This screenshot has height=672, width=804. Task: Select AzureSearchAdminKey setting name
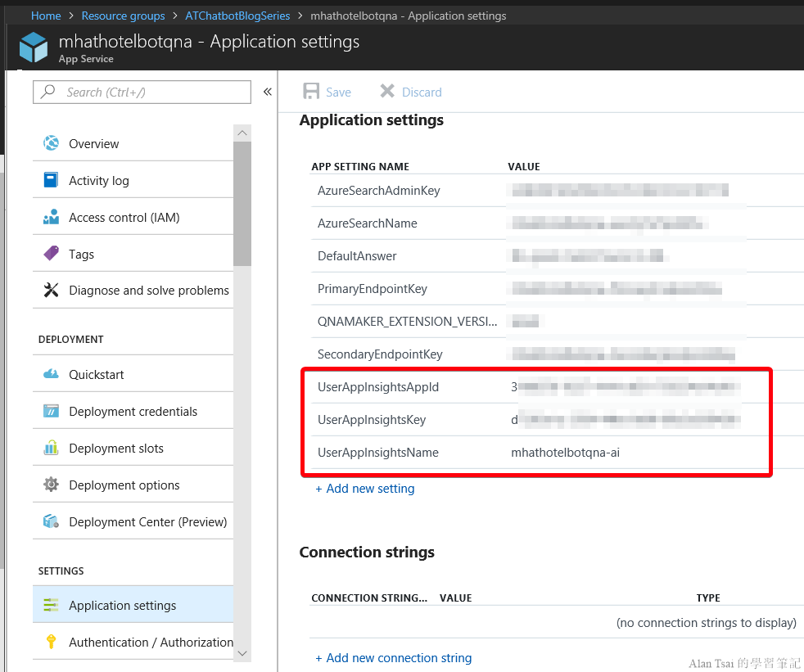click(378, 191)
